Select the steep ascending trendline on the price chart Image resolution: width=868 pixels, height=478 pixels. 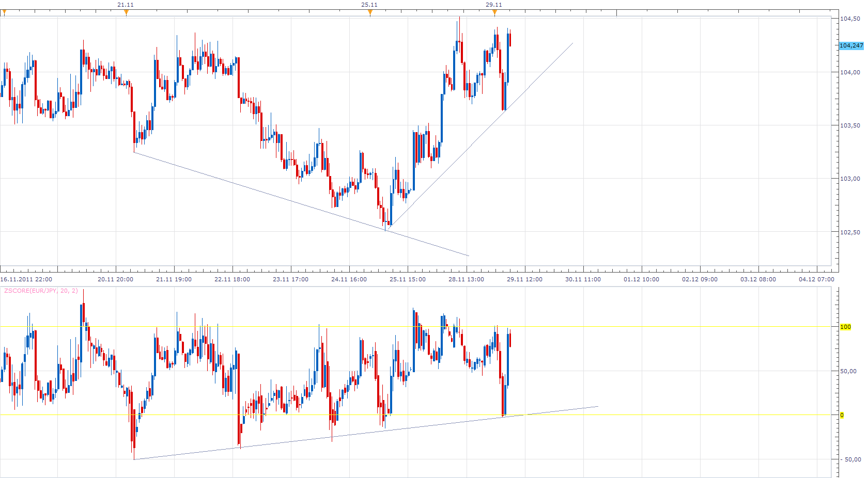point(482,135)
